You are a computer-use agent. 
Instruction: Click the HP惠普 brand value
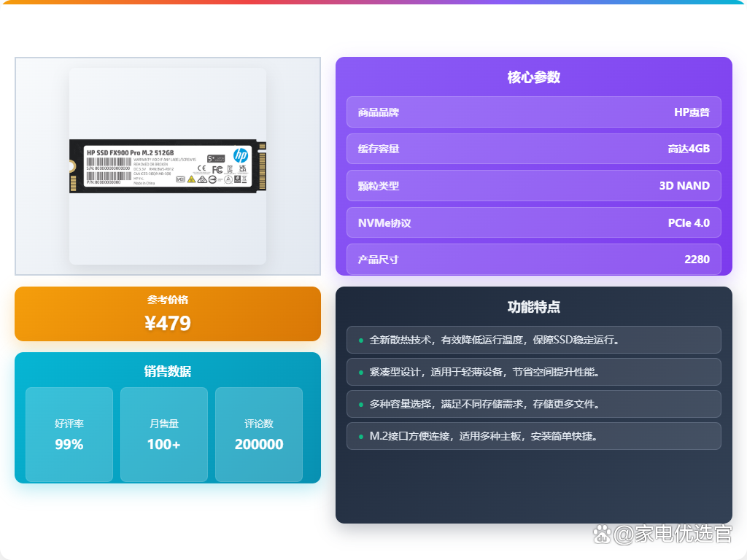[x=692, y=112]
